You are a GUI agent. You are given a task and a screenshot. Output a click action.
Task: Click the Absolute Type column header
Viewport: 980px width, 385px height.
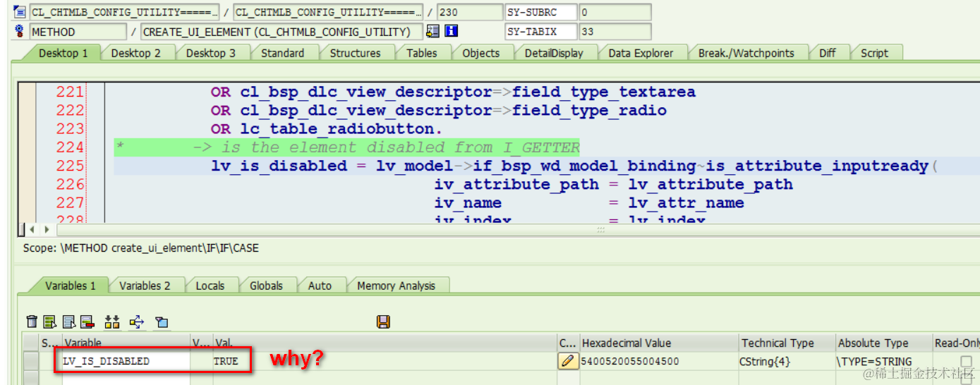(883, 343)
